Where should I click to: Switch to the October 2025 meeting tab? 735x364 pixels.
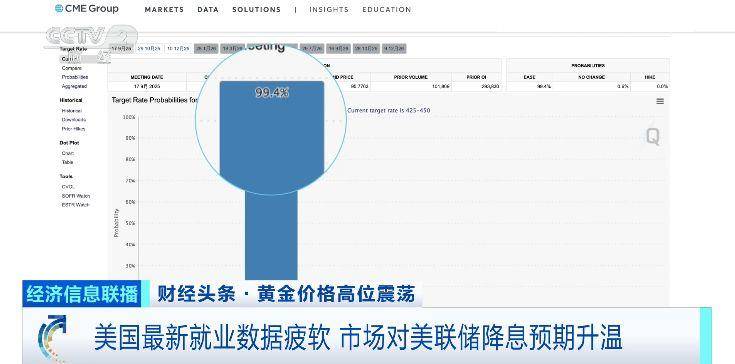click(x=150, y=48)
